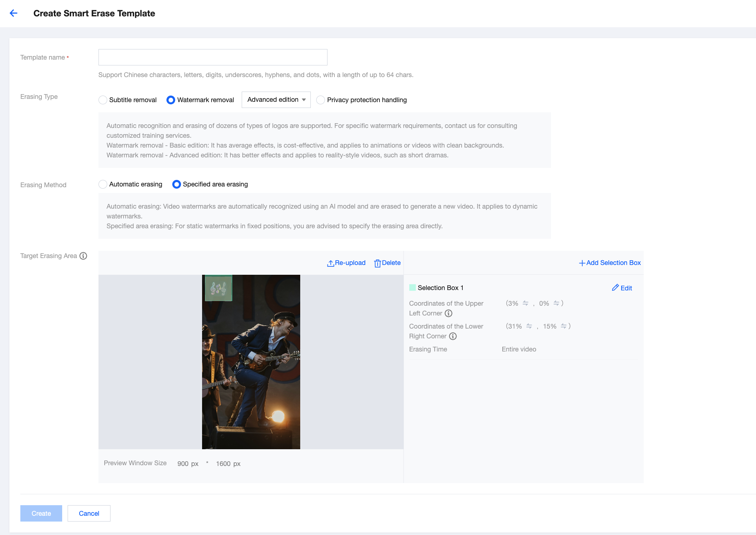
Task: Click the Delete trash icon
Action: pyautogui.click(x=377, y=263)
